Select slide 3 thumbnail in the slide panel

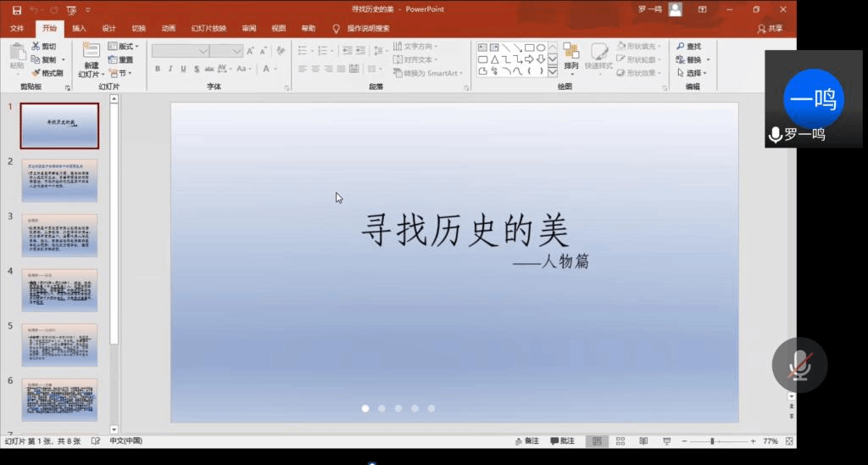[59, 235]
